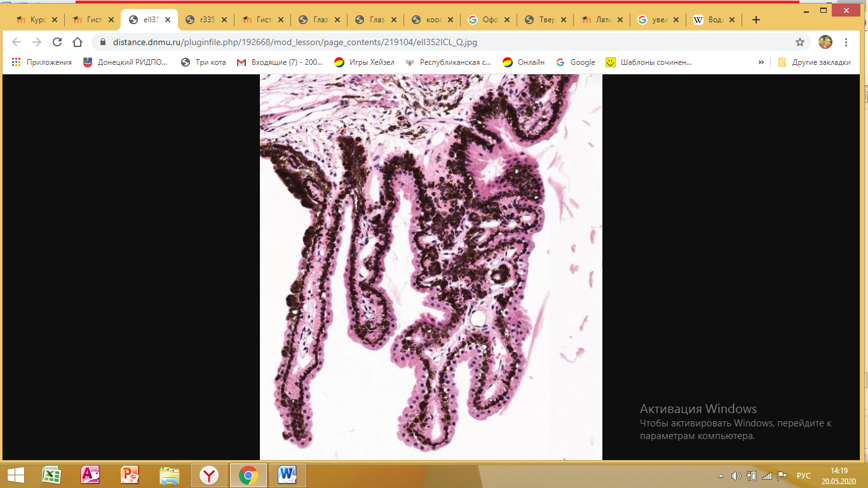The height and width of the screenshot is (488, 868).
Task: Switch to the Курс tab
Action: click(35, 20)
